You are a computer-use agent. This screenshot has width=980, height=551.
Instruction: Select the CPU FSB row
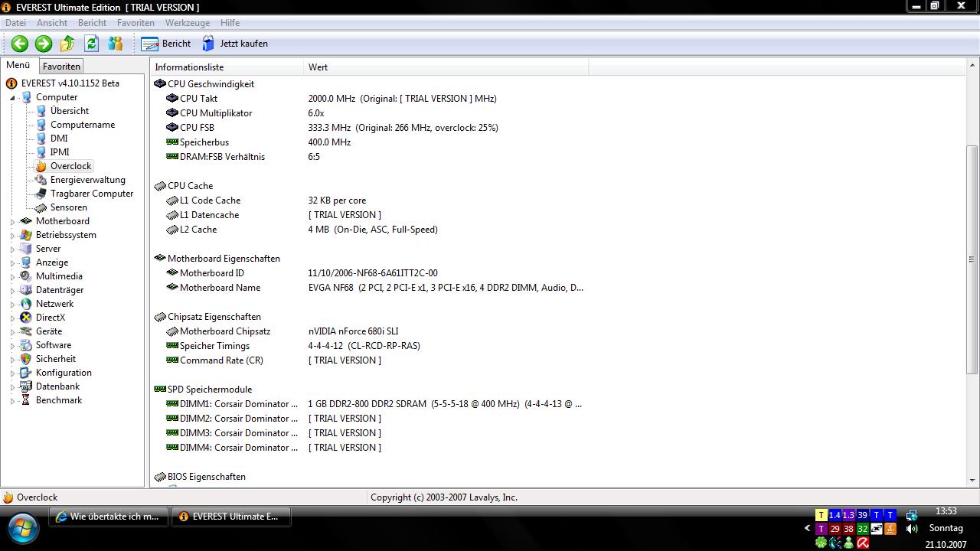click(x=369, y=128)
